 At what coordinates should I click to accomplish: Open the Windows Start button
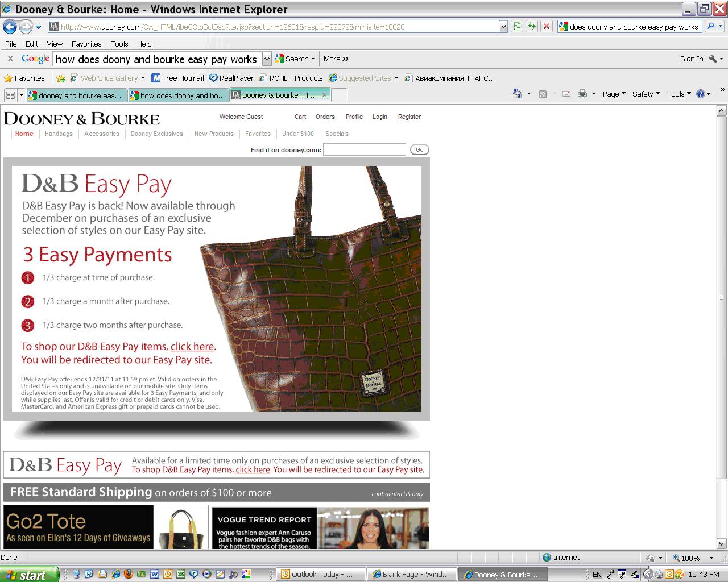coord(30,575)
